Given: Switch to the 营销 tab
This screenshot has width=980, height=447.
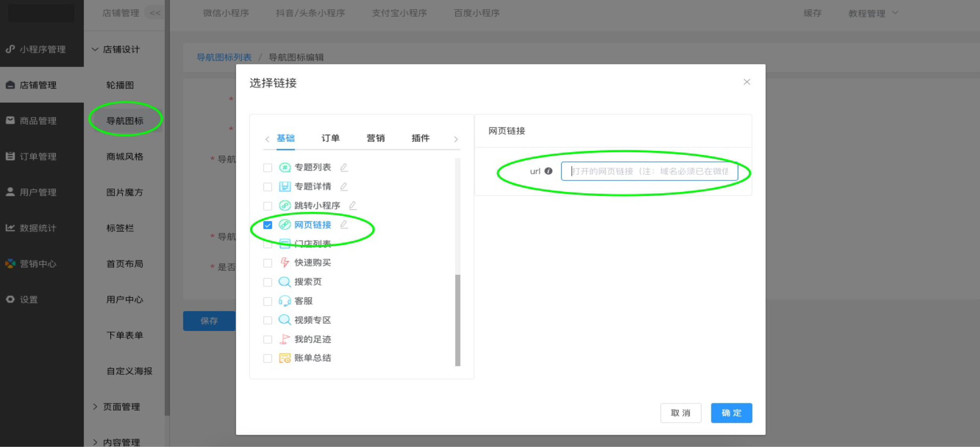Looking at the screenshot, I should point(375,138).
